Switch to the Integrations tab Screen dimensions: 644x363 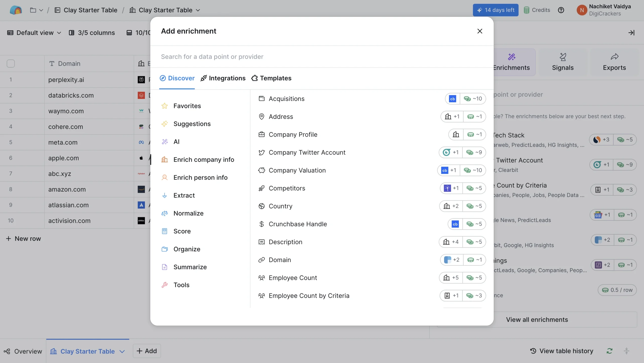click(x=223, y=78)
